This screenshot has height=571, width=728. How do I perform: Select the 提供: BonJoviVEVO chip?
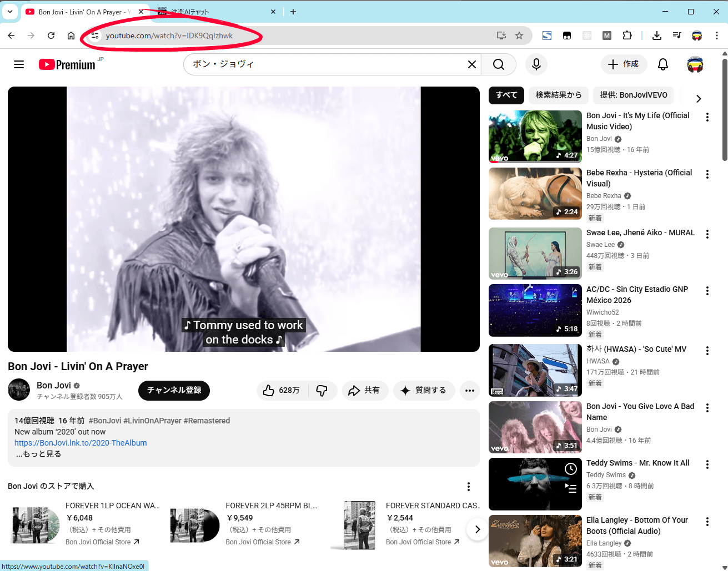pos(634,95)
